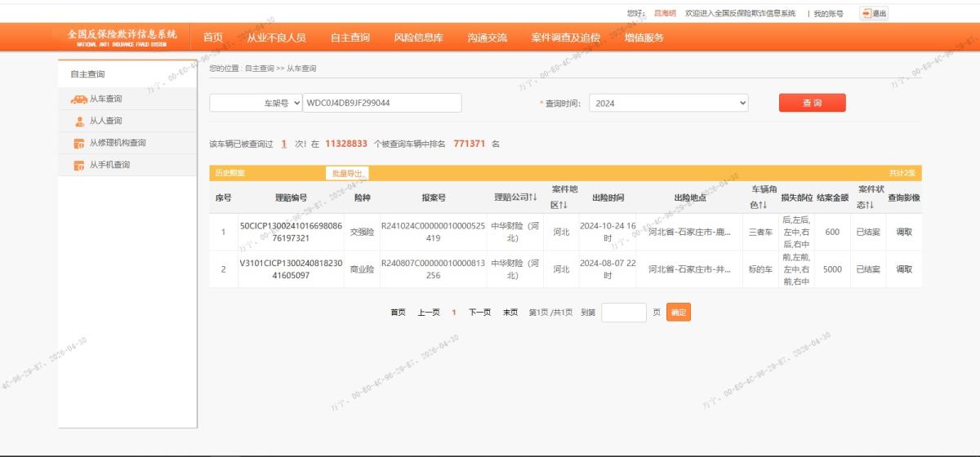
Task: Click 调取 for the 商业险 row
Action: pyautogui.click(x=903, y=269)
